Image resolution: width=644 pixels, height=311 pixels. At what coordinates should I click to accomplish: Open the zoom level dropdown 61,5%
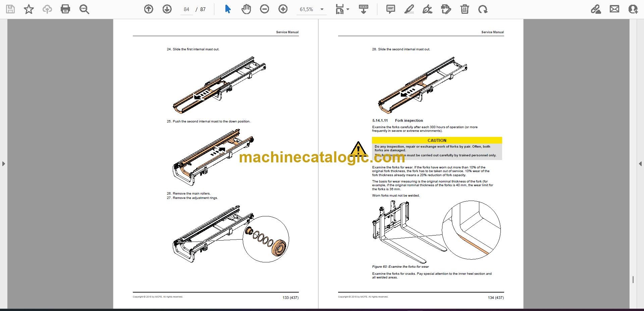coord(312,9)
